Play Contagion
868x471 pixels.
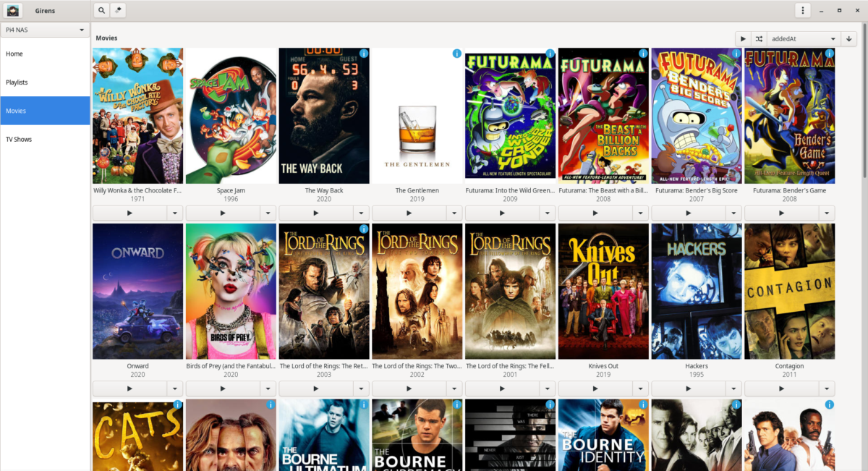781,389
